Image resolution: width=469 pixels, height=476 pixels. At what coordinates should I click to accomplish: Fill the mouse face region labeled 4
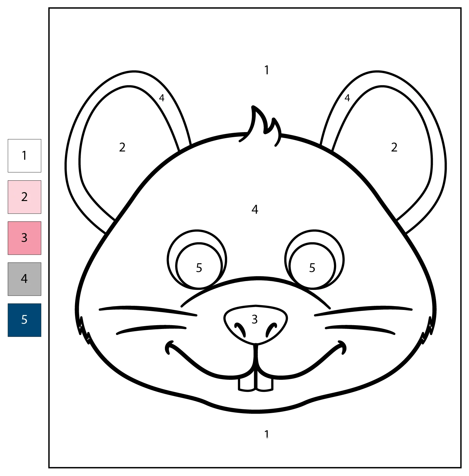point(255,209)
